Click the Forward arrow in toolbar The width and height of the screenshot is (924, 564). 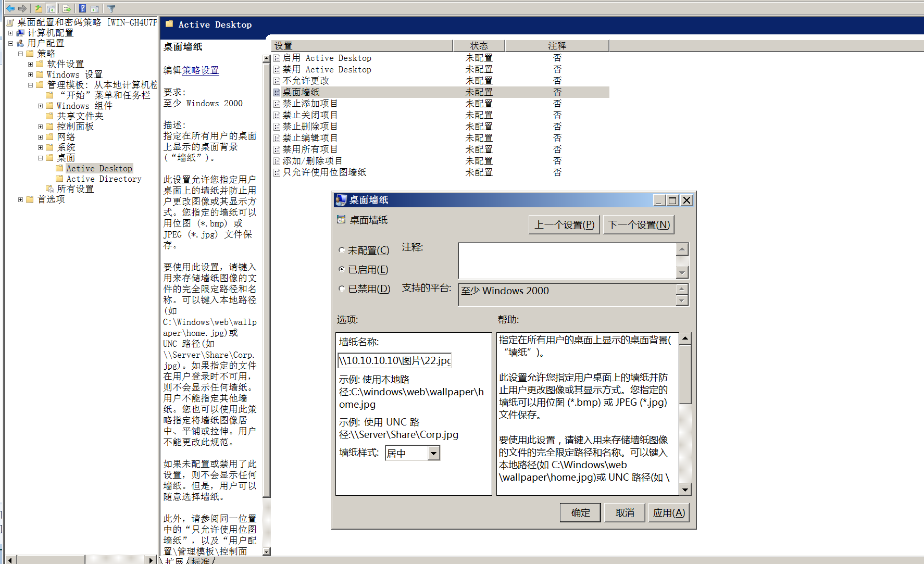point(22,8)
